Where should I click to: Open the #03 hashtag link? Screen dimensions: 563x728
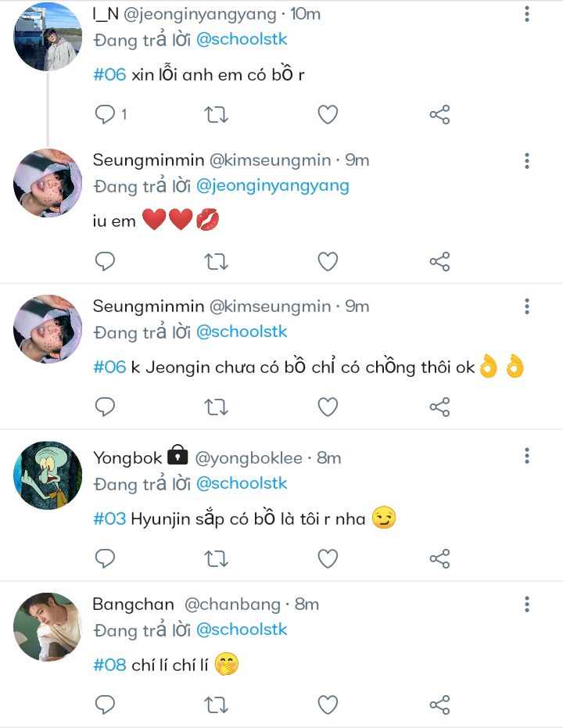tap(109, 518)
